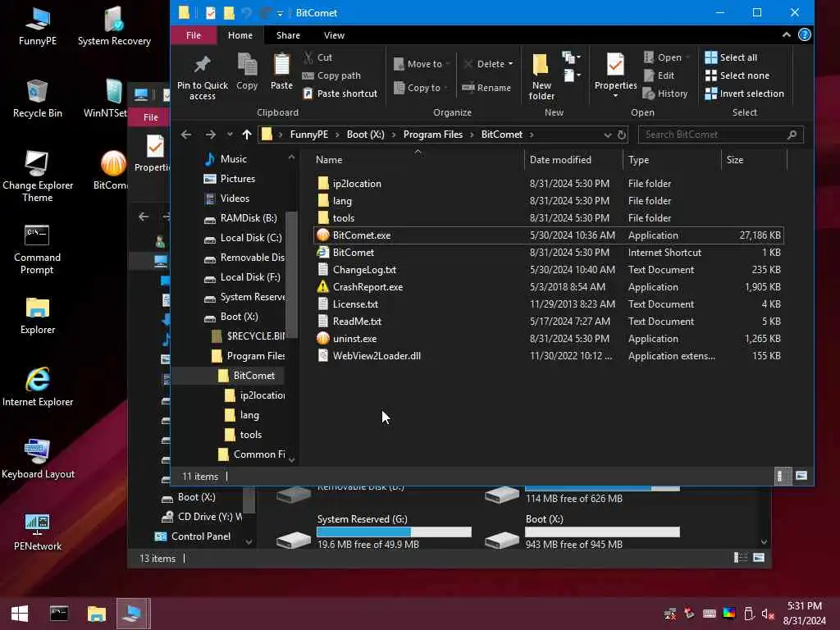
Task: Sort by Size column header
Action: point(755,160)
